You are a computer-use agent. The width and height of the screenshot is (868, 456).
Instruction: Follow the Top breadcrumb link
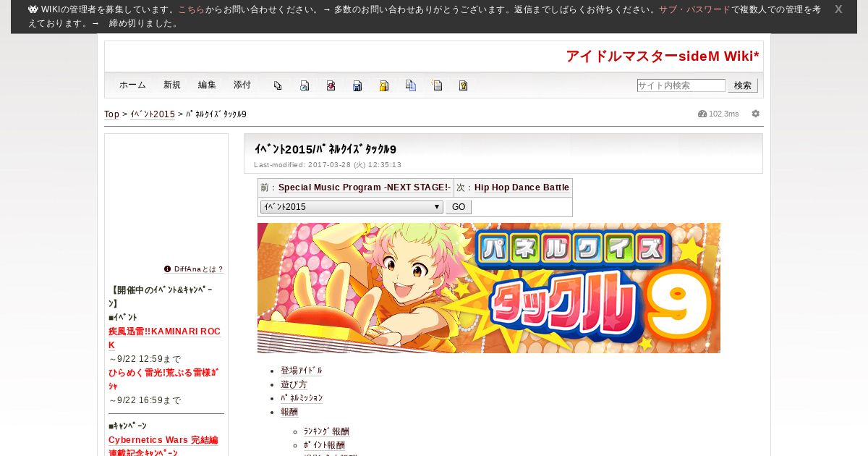pyautogui.click(x=111, y=114)
